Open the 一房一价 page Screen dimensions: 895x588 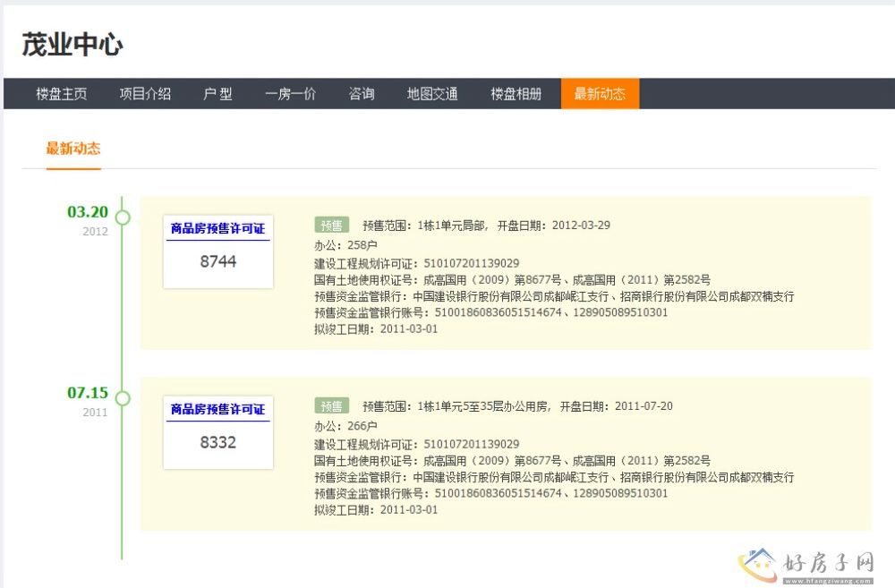coord(290,94)
